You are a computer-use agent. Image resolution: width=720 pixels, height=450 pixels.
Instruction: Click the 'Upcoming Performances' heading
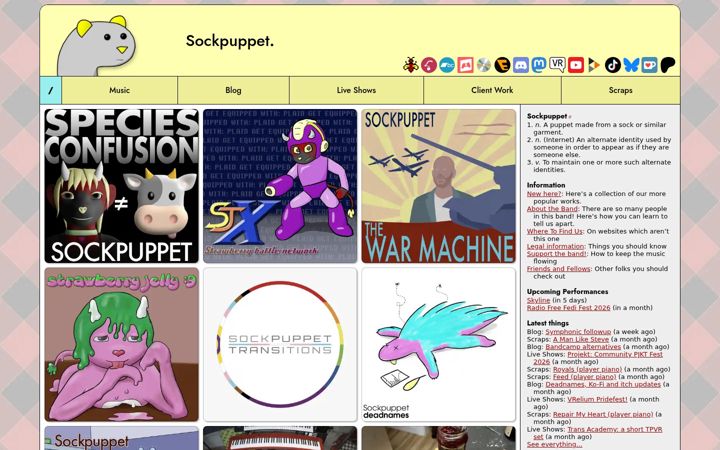(x=568, y=292)
